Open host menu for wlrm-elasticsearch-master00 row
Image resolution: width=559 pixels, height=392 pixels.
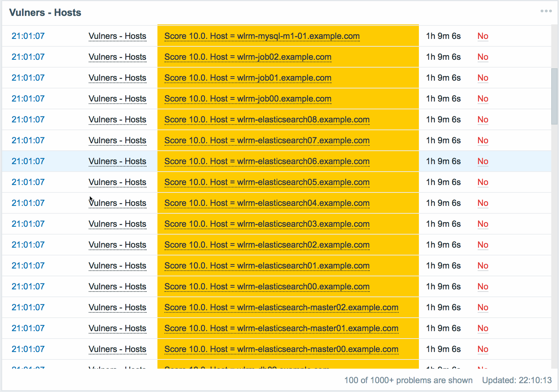[x=117, y=349]
